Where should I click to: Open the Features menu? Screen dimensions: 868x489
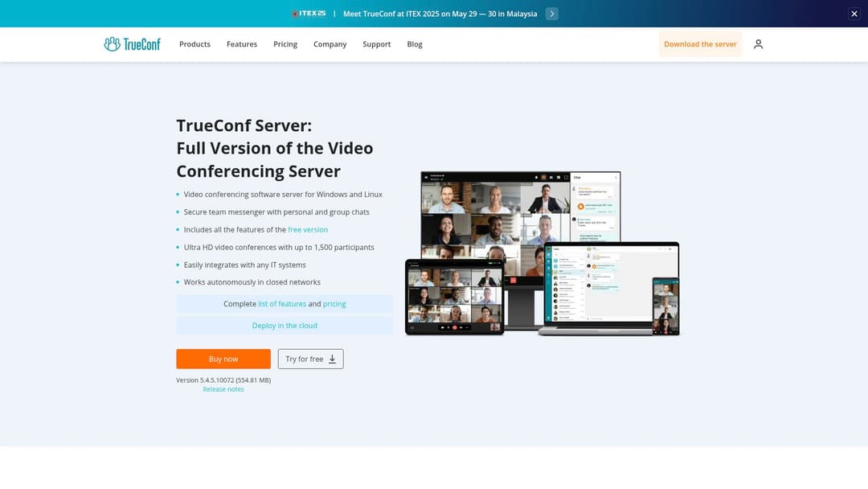coord(242,44)
